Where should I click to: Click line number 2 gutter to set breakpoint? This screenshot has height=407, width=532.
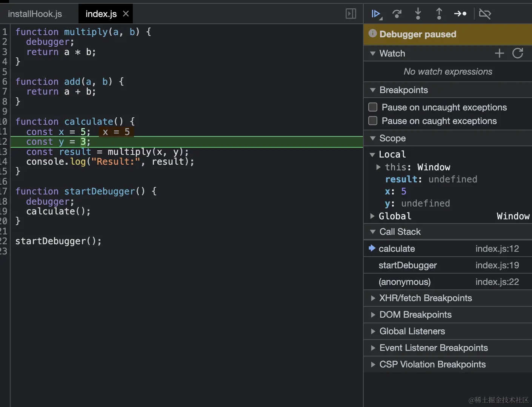tap(5, 42)
